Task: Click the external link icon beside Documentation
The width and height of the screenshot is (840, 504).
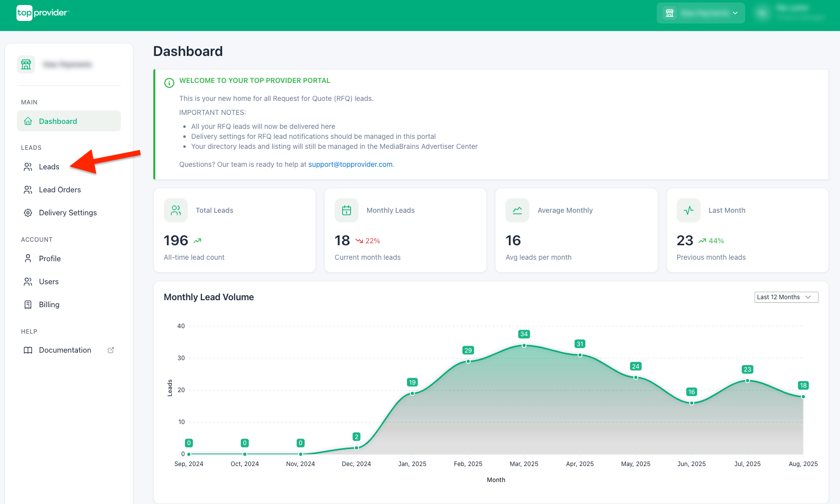Action: [111, 350]
